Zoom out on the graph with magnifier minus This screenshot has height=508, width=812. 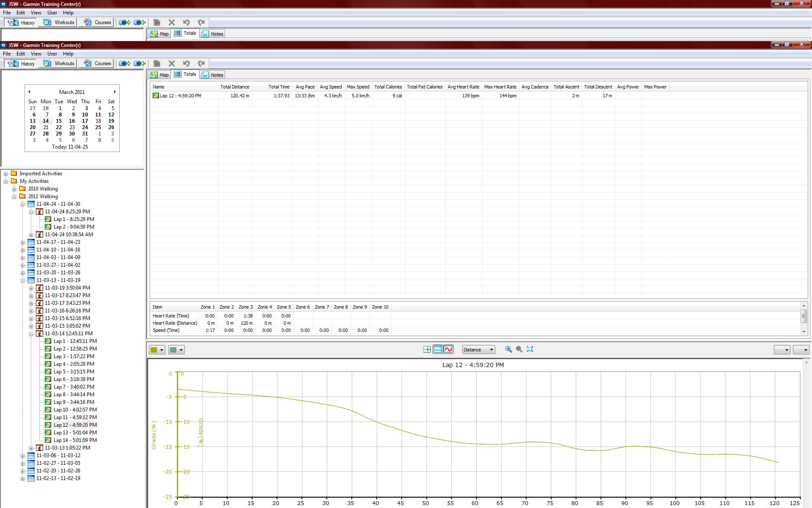click(x=519, y=349)
